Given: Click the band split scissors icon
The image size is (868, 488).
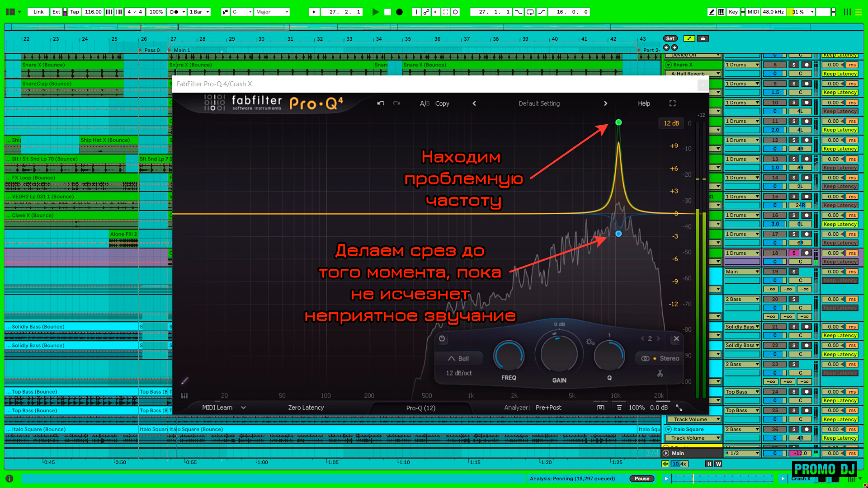Looking at the screenshot, I should [x=660, y=373].
